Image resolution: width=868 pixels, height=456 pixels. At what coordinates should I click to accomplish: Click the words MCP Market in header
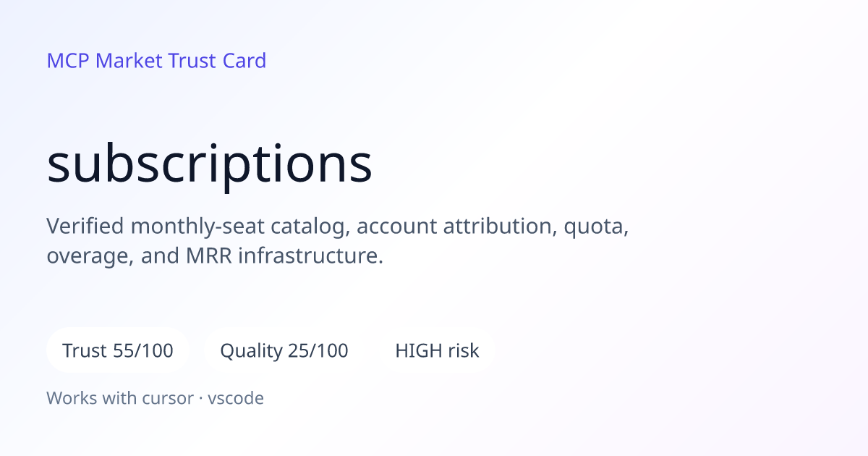[x=105, y=61]
